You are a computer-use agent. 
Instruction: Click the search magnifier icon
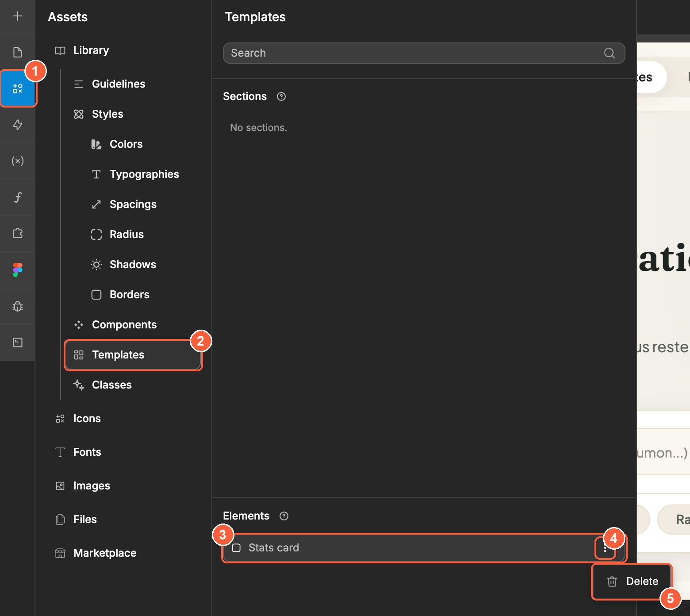609,53
